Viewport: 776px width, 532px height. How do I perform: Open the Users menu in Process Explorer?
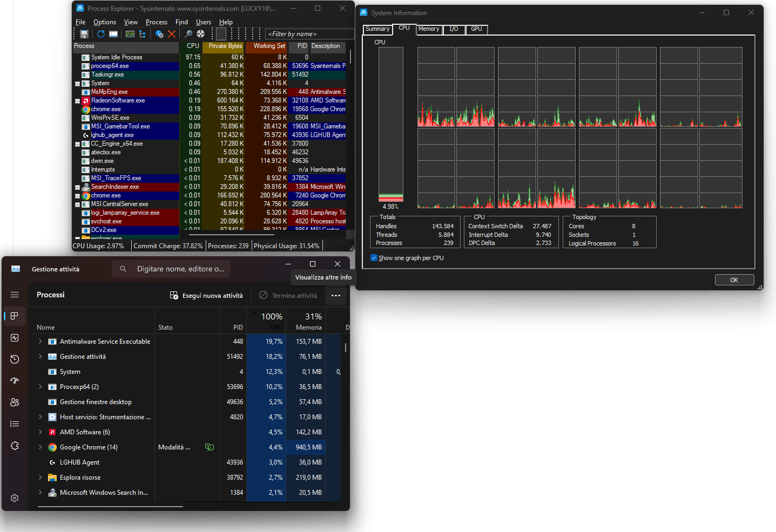coord(204,22)
